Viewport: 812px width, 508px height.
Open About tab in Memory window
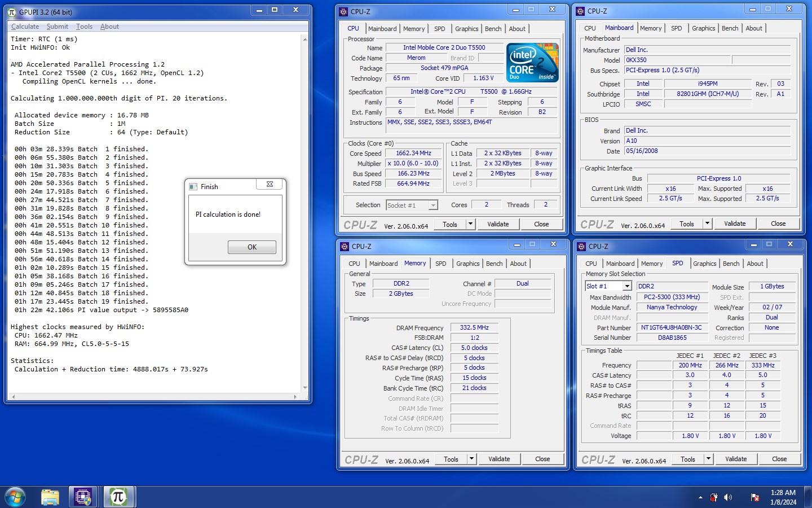point(518,264)
